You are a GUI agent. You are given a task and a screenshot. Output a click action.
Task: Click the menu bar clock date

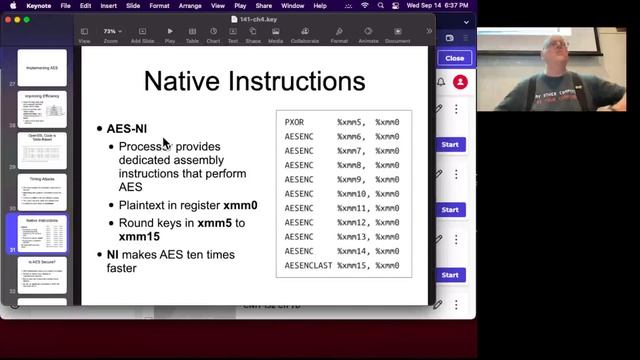tap(437, 6)
